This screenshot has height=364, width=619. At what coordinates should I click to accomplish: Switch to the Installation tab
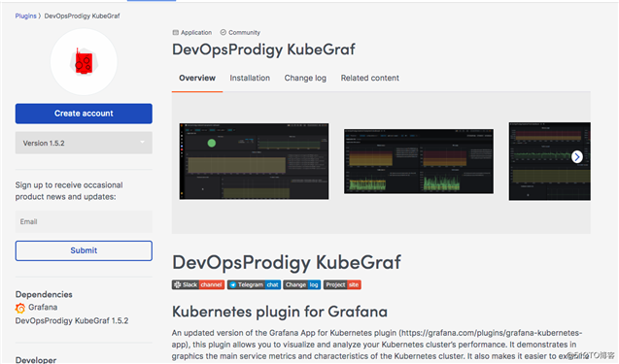click(250, 78)
